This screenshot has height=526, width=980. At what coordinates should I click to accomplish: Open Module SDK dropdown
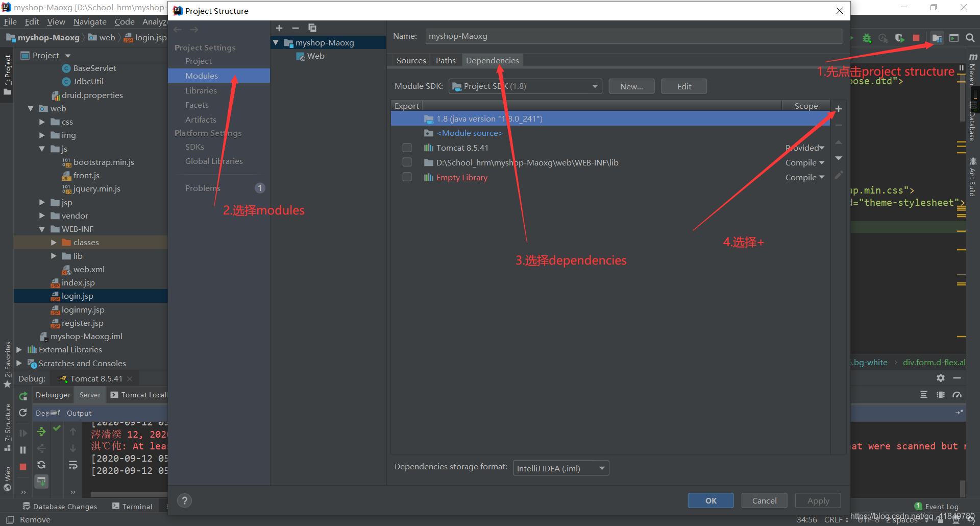click(525, 86)
